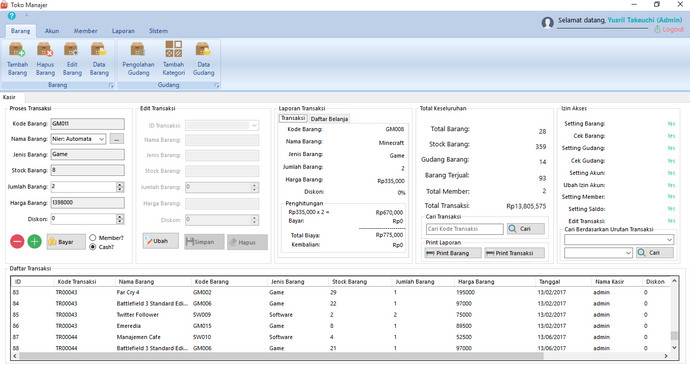The image size is (690, 365).
Task: Open Hapus Barang tool
Action: (x=45, y=59)
